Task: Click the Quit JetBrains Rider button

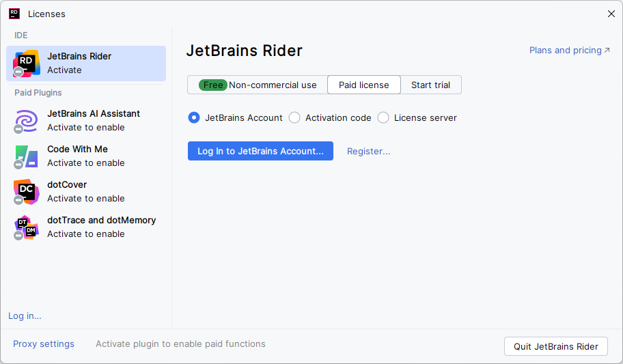Action: 555,346
